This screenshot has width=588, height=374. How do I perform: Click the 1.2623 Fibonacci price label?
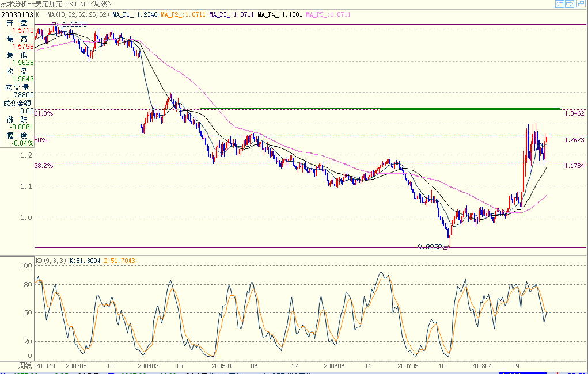click(x=575, y=140)
